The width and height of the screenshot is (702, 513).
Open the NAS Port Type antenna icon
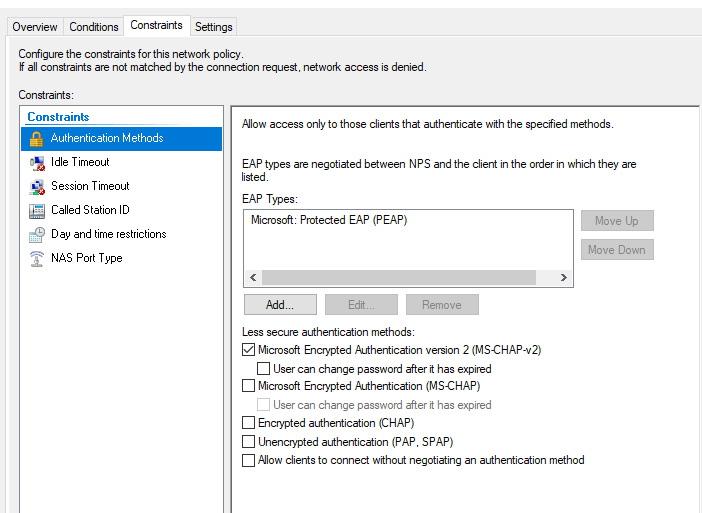click(x=37, y=259)
